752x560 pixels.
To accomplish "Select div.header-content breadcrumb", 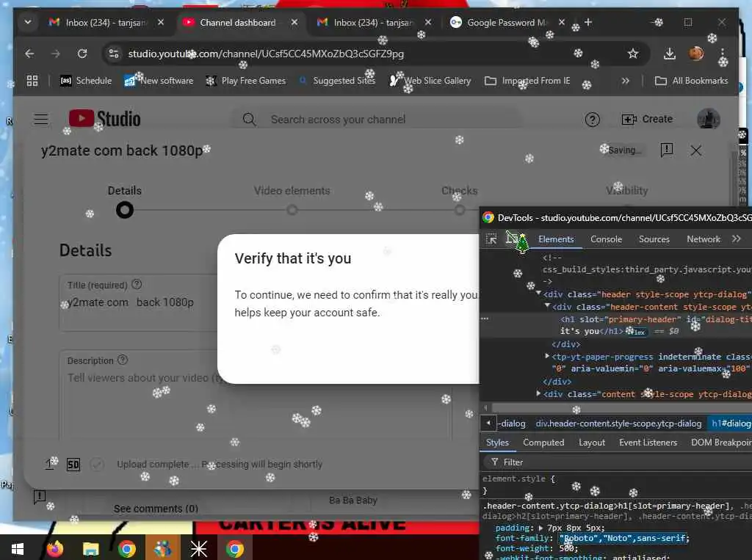I will pos(618,423).
